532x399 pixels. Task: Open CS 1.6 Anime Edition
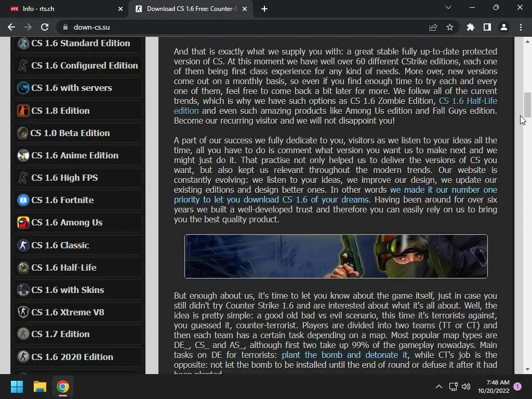[75, 155]
